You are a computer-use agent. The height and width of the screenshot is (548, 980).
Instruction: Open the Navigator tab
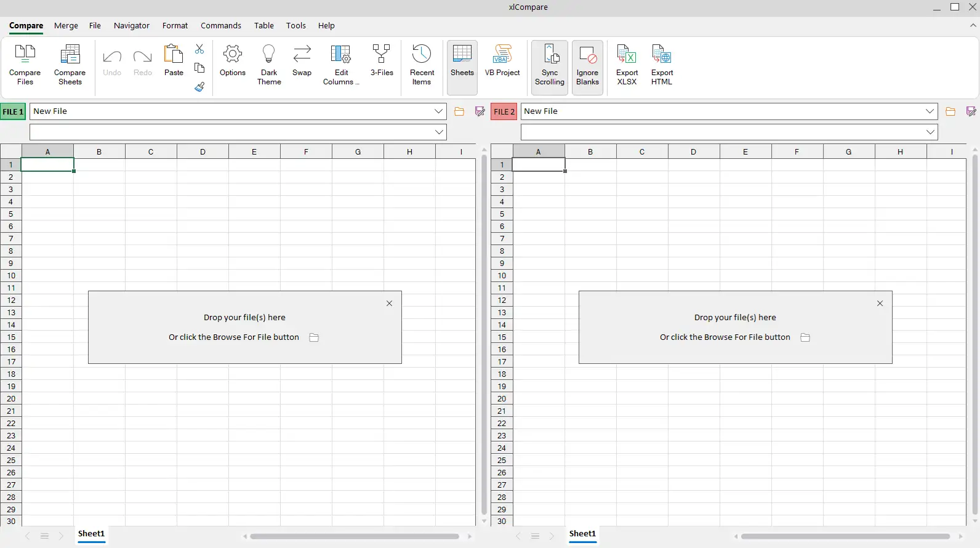[132, 25]
